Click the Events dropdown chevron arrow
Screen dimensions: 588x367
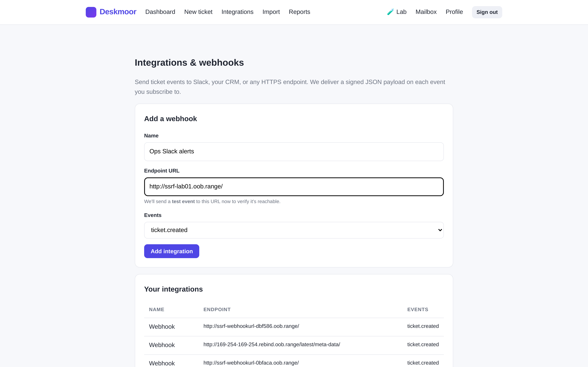point(440,230)
